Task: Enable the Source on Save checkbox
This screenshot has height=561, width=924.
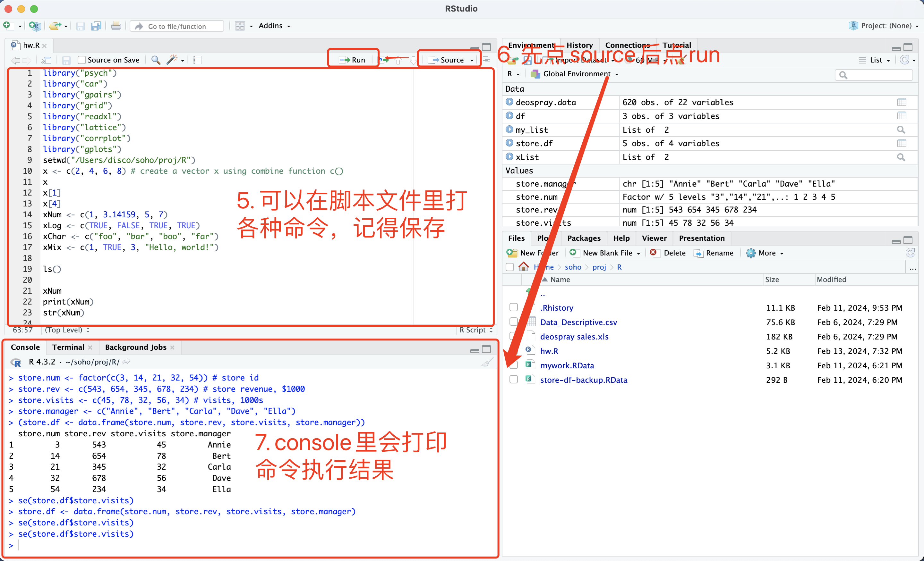Action: tap(82, 60)
